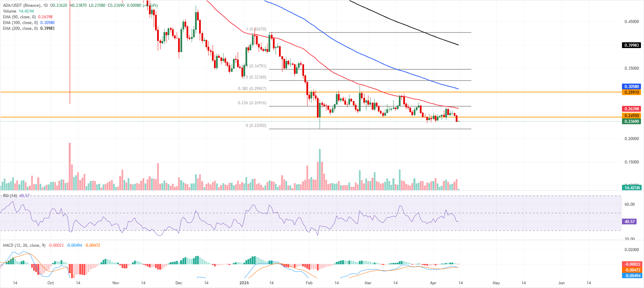This screenshot has height=288, width=644.
Task: Click the EMA (50, close, 0) legend
Action: pos(19,17)
